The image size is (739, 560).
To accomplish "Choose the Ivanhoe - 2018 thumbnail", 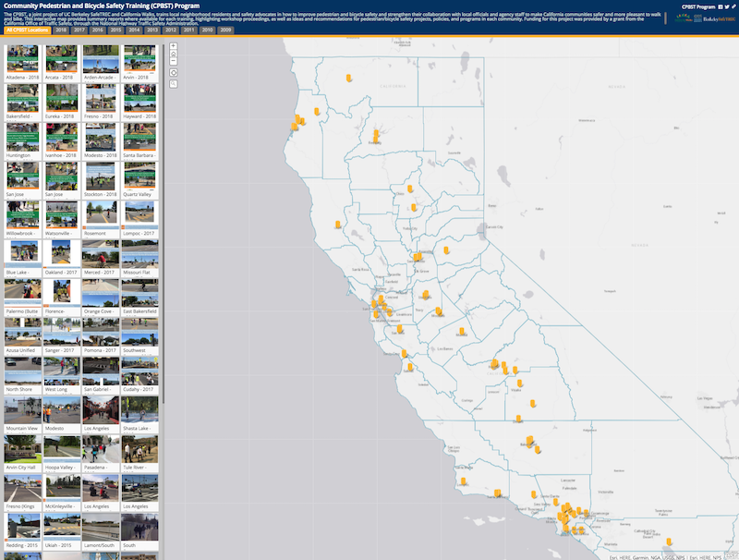I will click(x=62, y=141).
